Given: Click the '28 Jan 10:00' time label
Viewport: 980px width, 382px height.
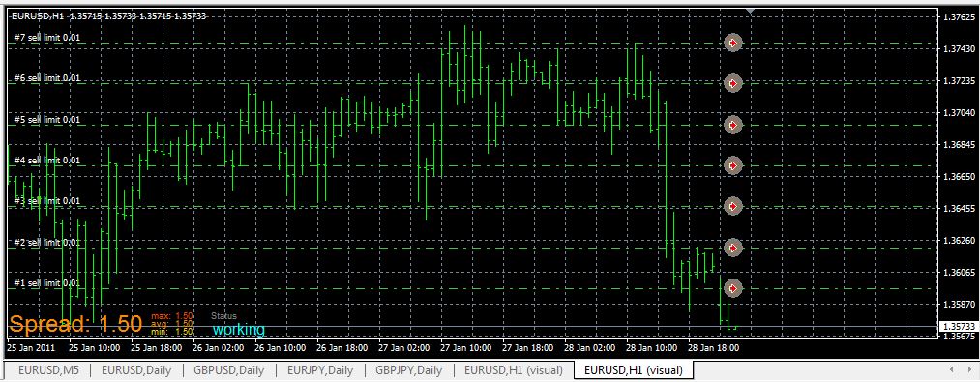Looking at the screenshot, I should (652, 347).
